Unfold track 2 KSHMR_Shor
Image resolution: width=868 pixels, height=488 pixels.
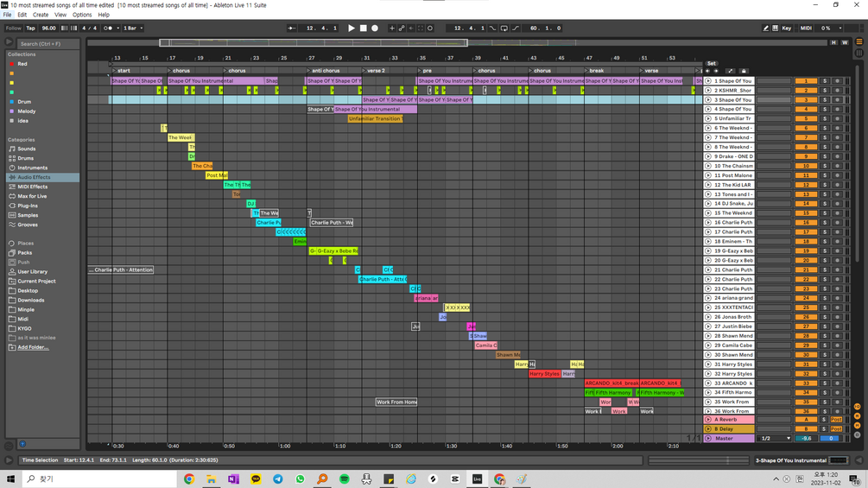[x=708, y=90]
